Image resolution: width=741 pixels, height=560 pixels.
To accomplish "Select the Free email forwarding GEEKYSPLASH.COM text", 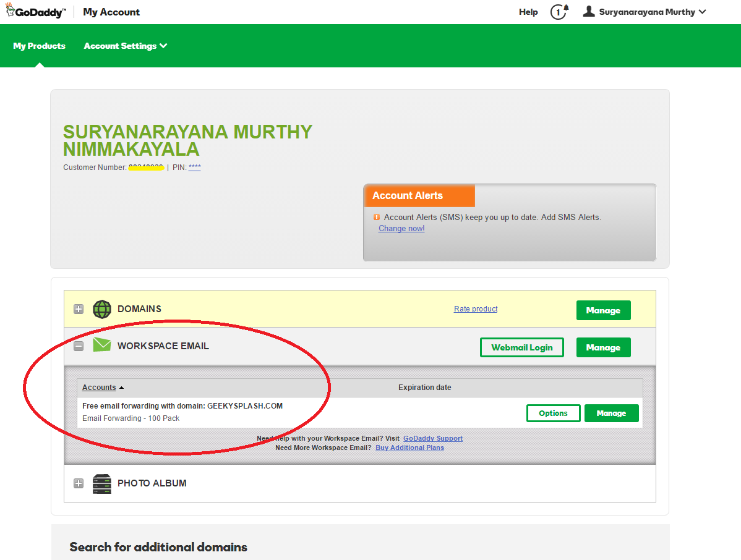I will (x=182, y=406).
